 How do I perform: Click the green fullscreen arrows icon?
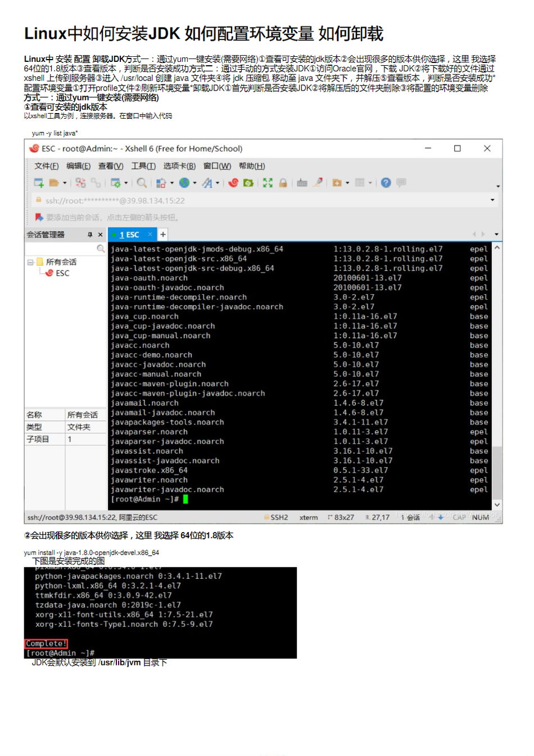(268, 183)
